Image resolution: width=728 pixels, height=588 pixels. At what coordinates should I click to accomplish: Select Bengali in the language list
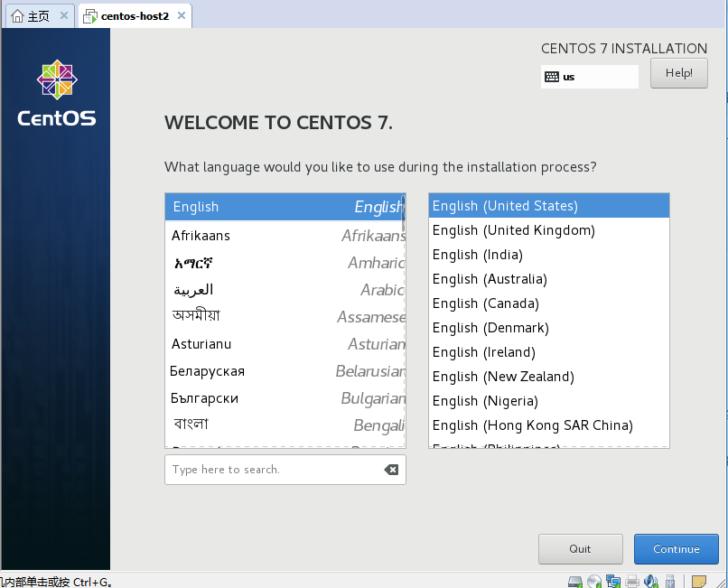point(284,425)
